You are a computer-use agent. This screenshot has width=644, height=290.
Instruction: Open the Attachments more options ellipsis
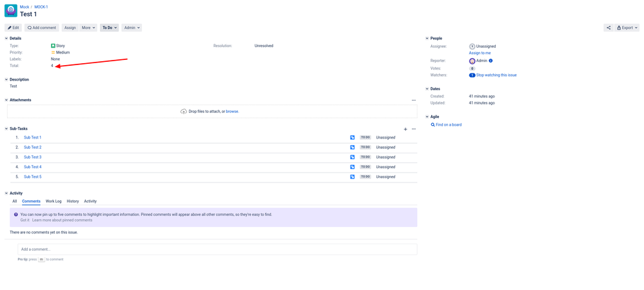tap(414, 101)
